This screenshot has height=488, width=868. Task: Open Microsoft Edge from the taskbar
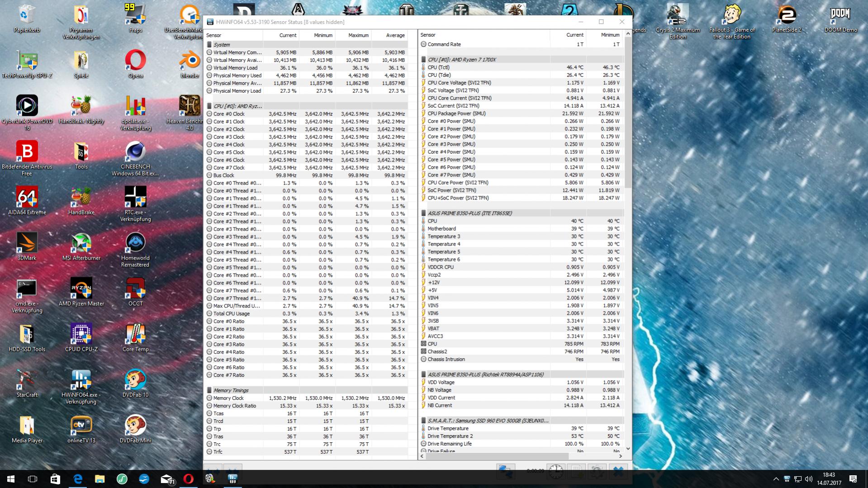[77, 479]
